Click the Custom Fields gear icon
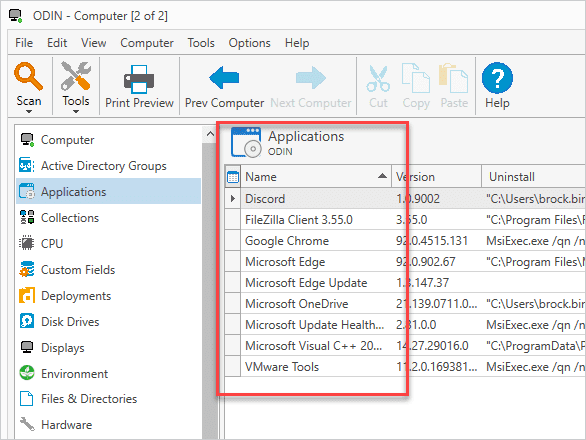Screen dimensions: 586x440 [x=27, y=269]
